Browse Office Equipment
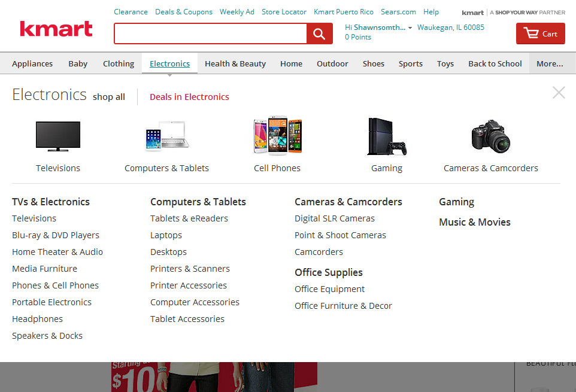This screenshot has width=576, height=392. [329, 289]
